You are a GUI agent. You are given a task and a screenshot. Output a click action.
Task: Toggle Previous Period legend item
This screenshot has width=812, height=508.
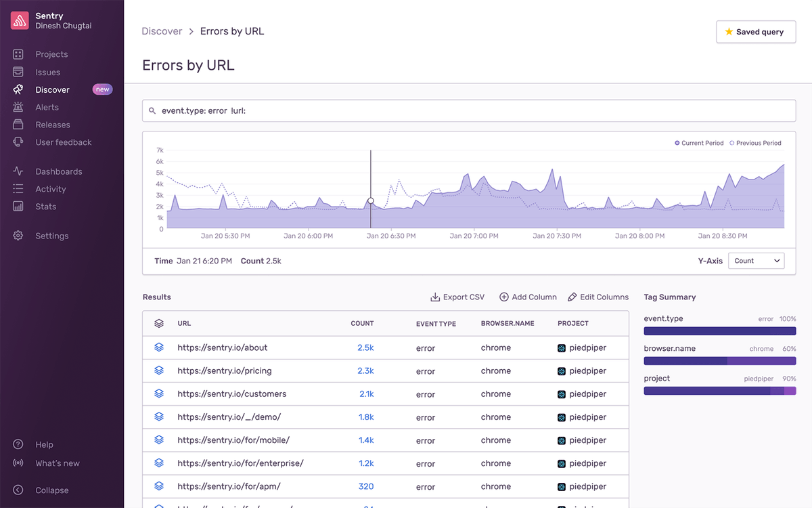[x=755, y=143]
